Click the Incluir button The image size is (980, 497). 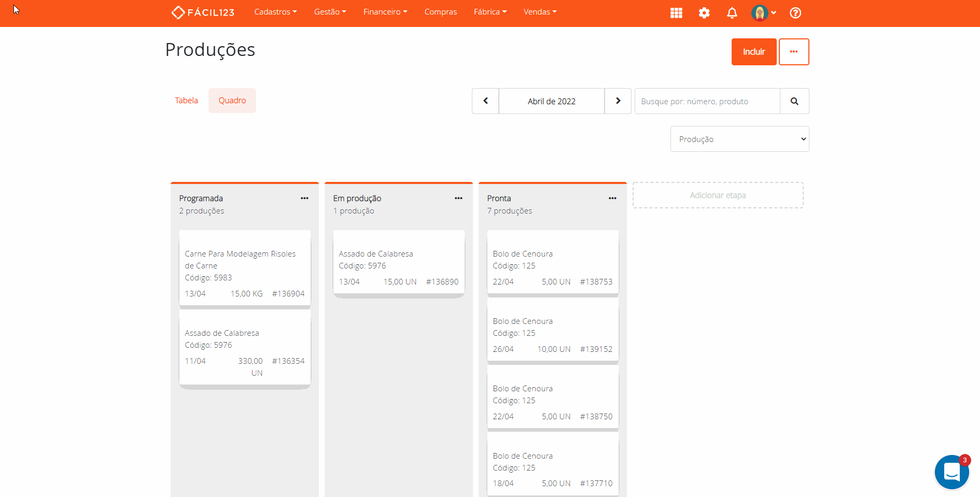click(x=753, y=52)
